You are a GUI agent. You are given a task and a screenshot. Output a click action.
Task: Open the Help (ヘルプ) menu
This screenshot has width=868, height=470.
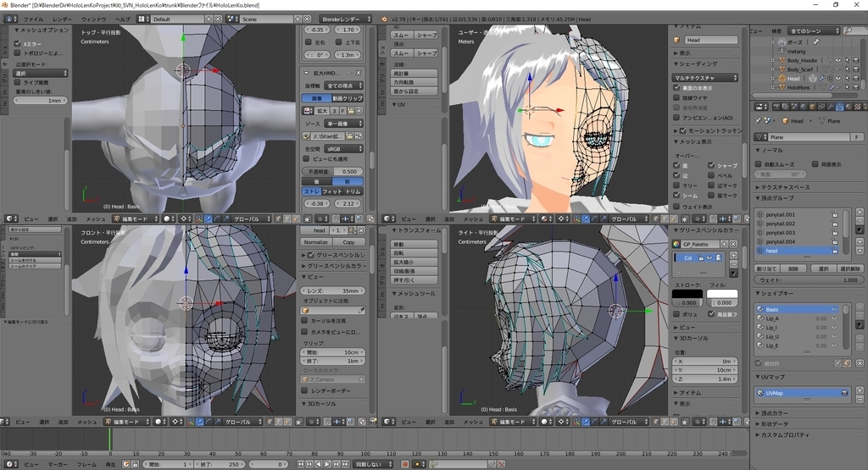[122, 19]
